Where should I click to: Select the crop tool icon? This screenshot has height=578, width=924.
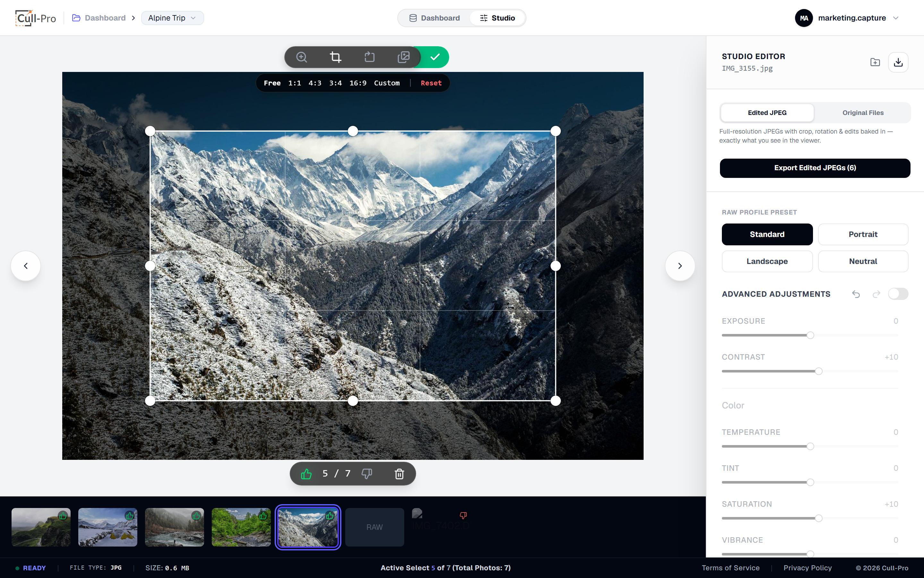pyautogui.click(x=335, y=57)
